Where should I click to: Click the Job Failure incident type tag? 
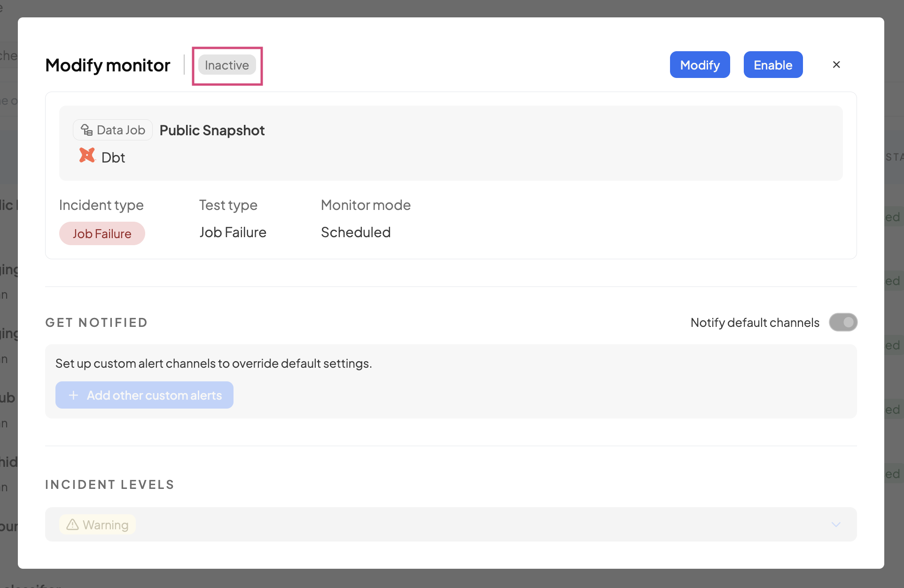pos(102,234)
